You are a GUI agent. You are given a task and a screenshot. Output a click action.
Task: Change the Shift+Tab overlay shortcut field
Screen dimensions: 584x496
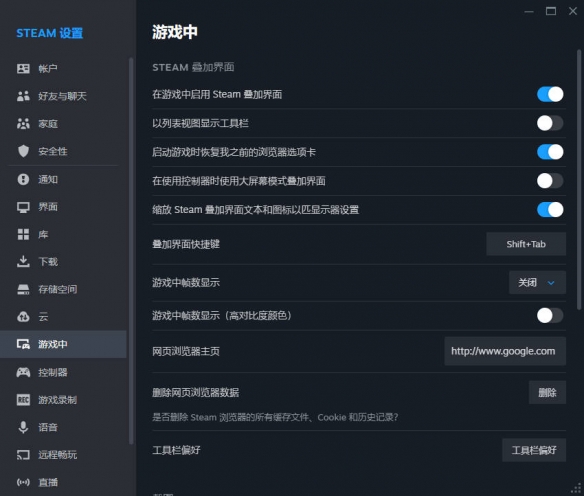(526, 244)
